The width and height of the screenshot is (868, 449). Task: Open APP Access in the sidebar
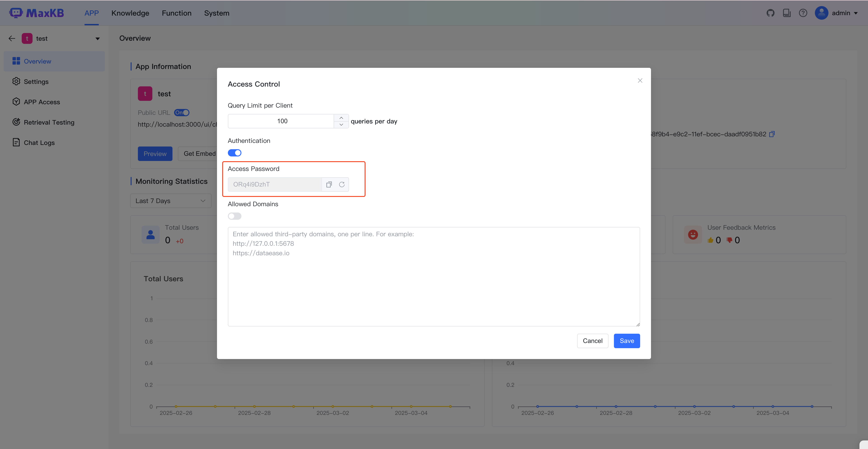click(x=54, y=102)
